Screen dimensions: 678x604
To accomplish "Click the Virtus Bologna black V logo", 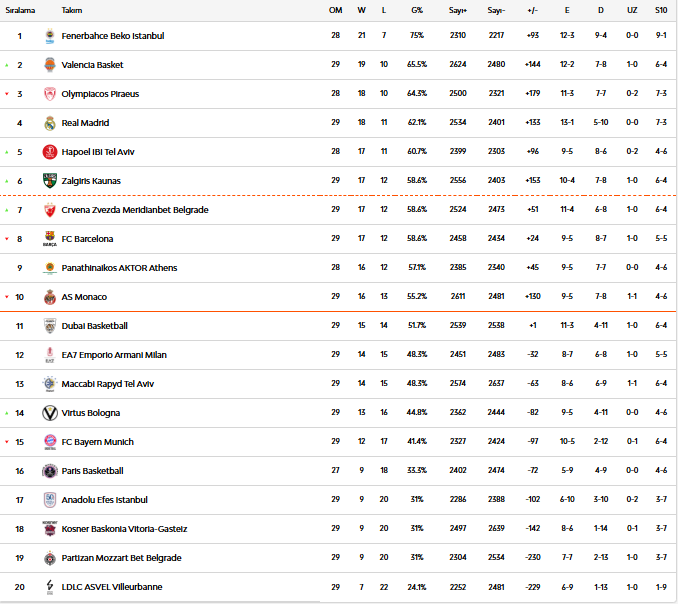I will [50, 413].
